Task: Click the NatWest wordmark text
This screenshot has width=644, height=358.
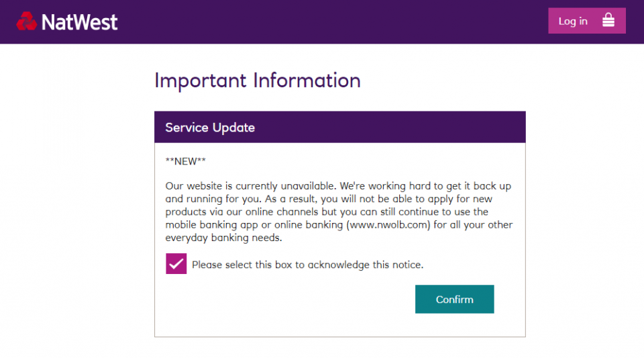Action: [x=79, y=22]
